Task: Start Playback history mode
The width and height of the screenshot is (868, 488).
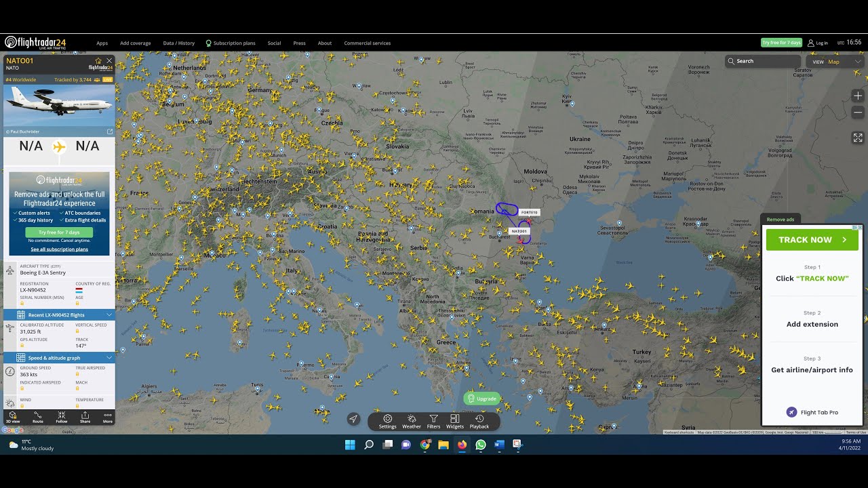Action: coord(479,422)
